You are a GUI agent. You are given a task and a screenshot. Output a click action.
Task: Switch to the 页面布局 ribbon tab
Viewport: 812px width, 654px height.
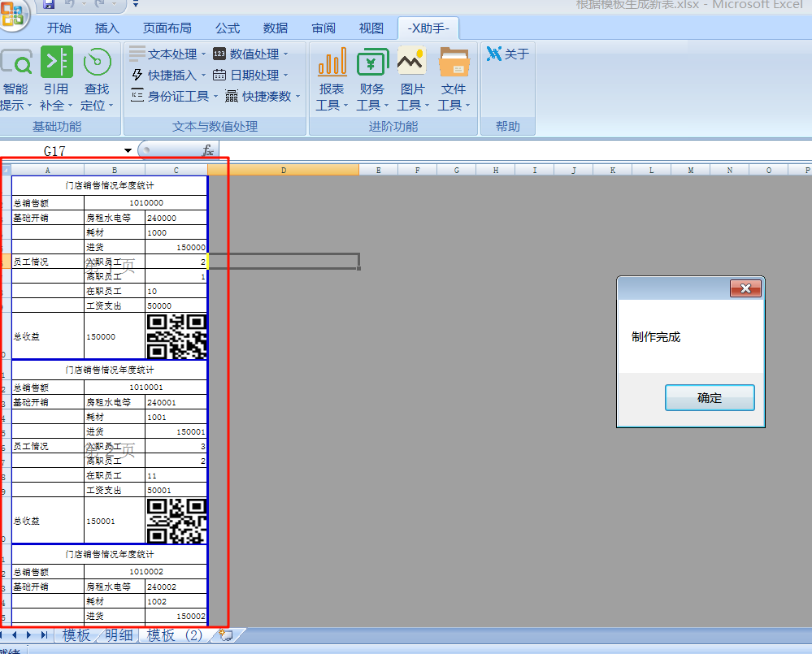(x=167, y=28)
